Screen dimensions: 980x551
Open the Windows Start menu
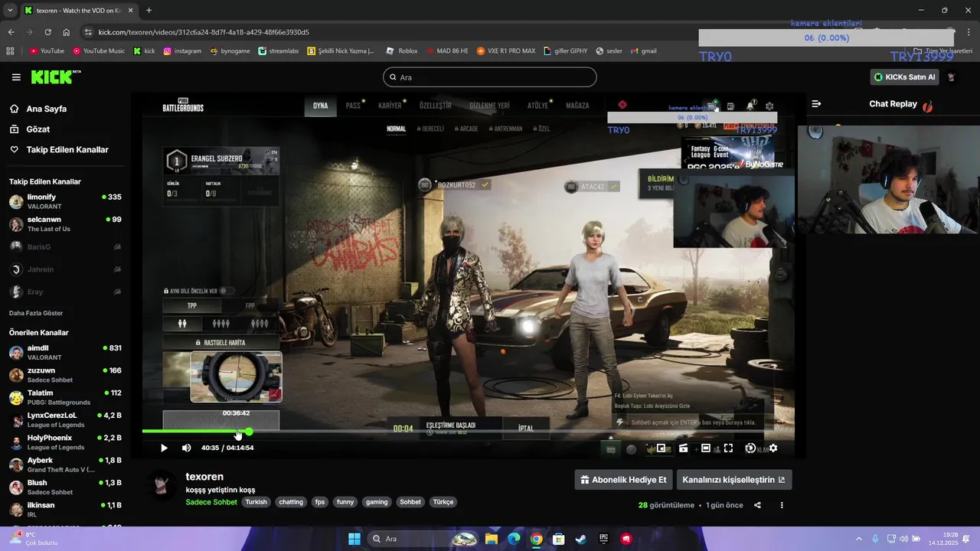[354, 539]
